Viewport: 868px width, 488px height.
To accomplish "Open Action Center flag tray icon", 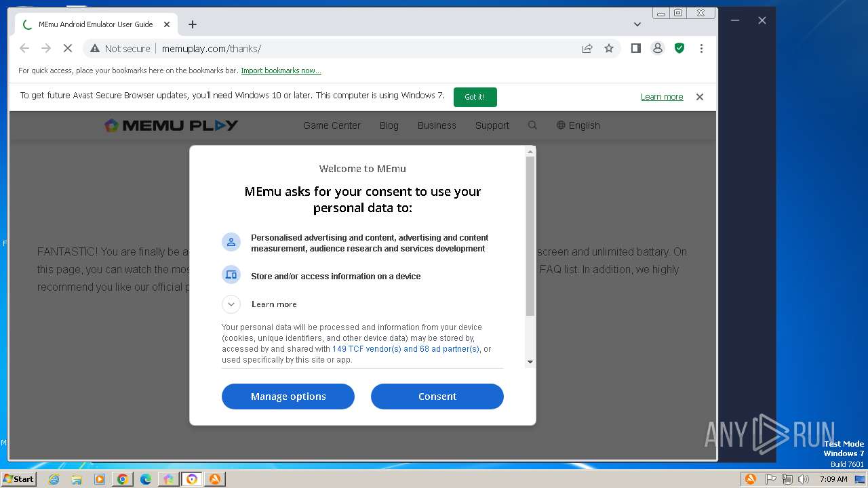I will 771,479.
